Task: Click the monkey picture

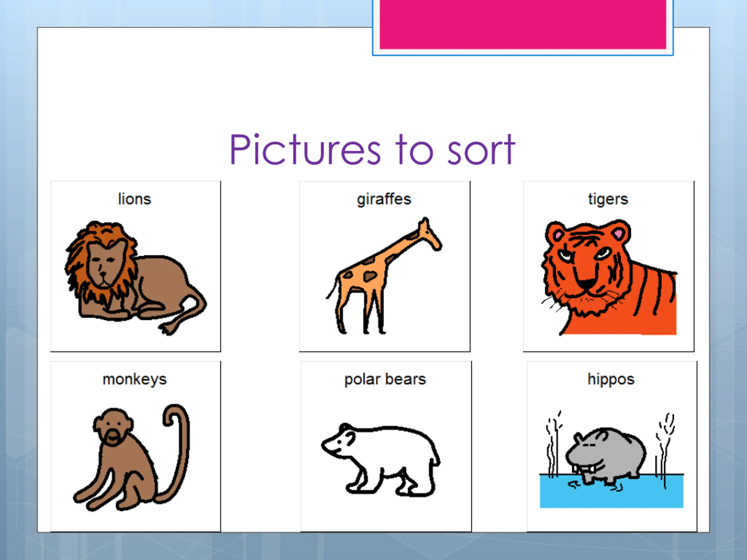Action: (131, 457)
